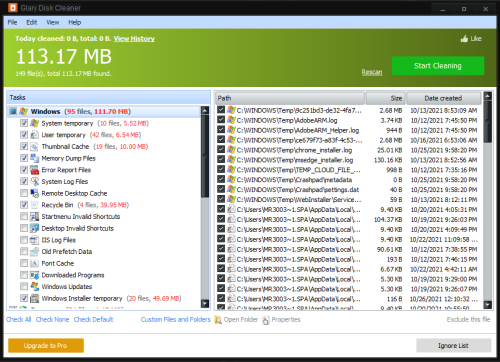Click the Desktop Invalid Shortcuts icon
Viewport: 500px width, 362px height.
click(35, 228)
